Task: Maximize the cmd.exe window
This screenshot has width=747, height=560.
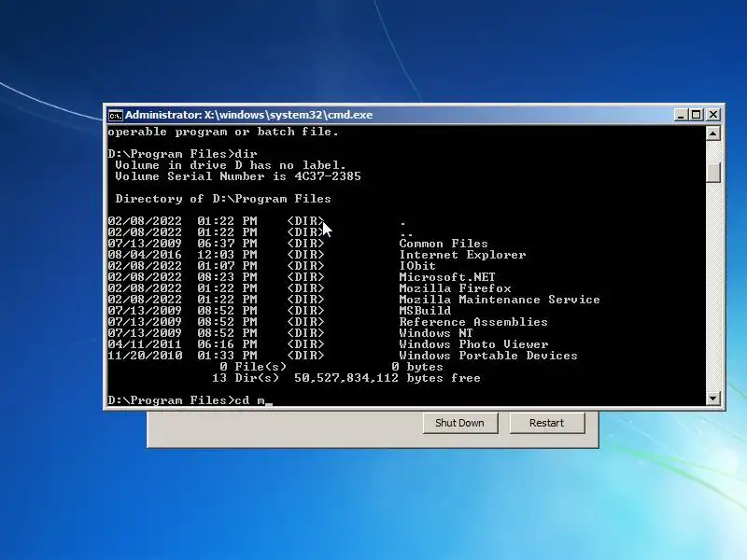Action: pyautogui.click(x=697, y=115)
